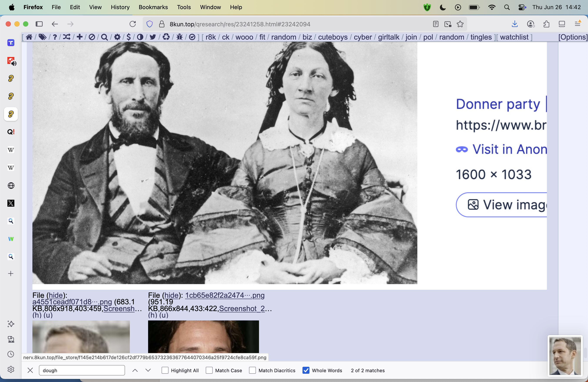Bookmark this page with the star icon
This screenshot has height=382, width=588.
pos(460,24)
